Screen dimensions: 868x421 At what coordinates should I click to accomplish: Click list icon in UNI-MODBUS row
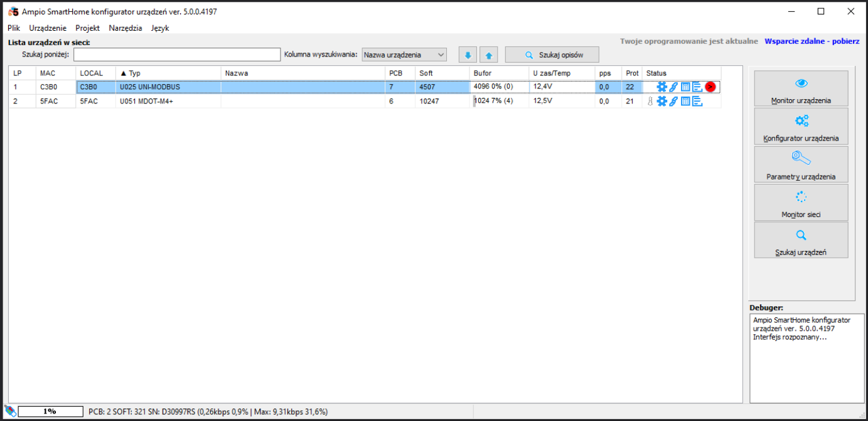(697, 87)
